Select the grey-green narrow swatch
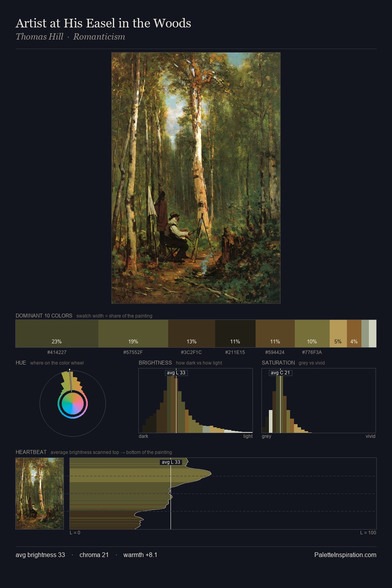Screen dimensions: 392x588 pos(365,334)
